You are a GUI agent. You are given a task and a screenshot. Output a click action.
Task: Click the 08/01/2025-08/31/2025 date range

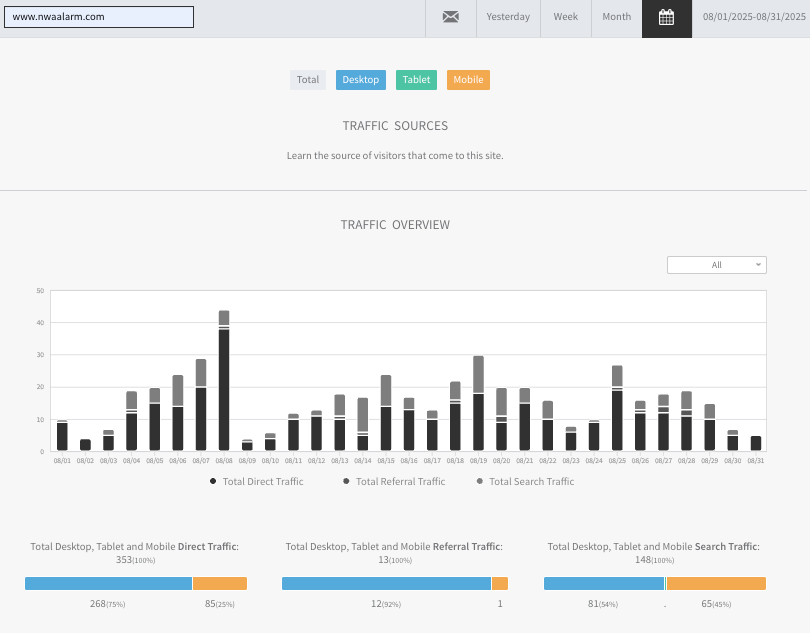coord(750,17)
